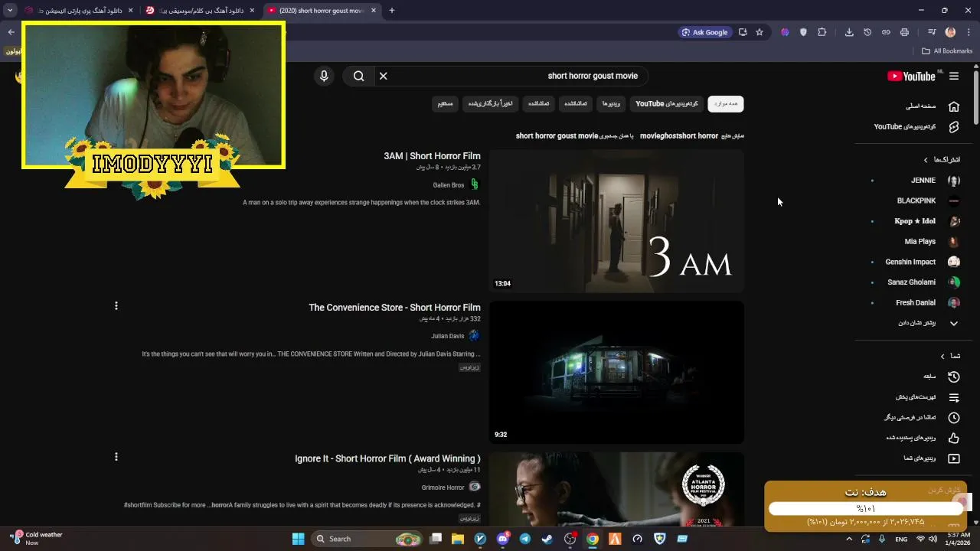Viewport: 980px width, 551px height.
Task: Search instead for 'short horror goust movie'
Action: point(557,136)
